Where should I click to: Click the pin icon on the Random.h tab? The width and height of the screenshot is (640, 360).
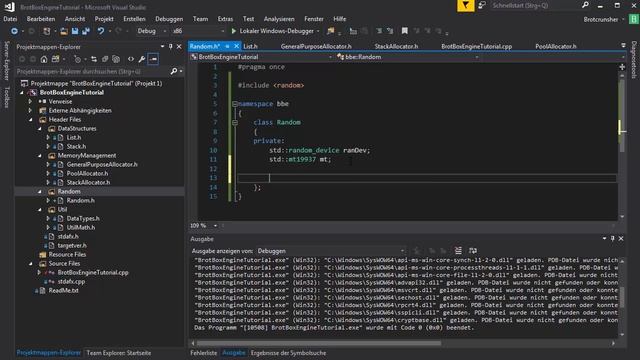pyautogui.click(x=227, y=47)
